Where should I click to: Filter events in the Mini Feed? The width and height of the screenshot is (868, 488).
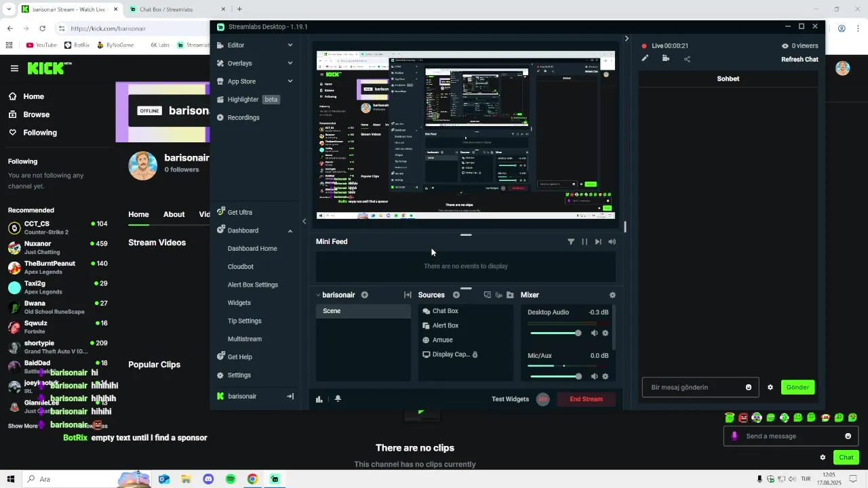pos(571,242)
